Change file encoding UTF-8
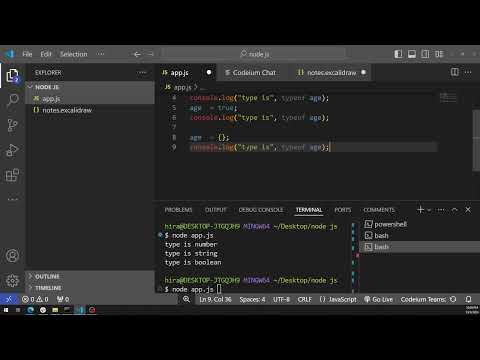The image size is (480, 360). (282, 299)
